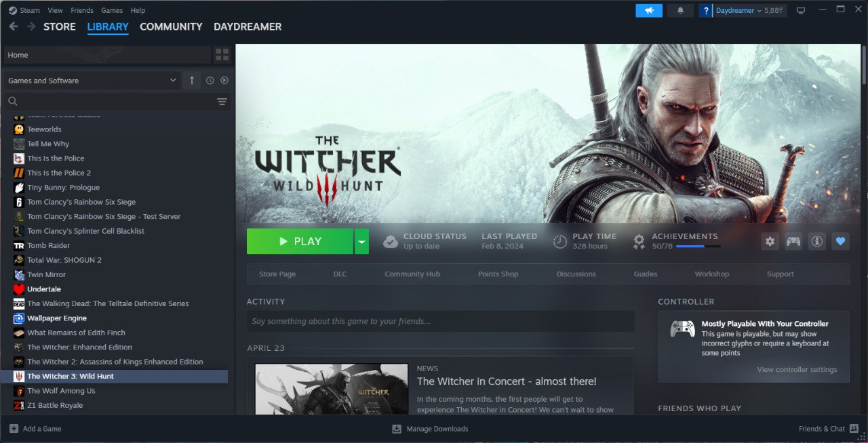Image resolution: width=868 pixels, height=443 pixels.
Task: Click the Teeworlds game icon
Action: [x=19, y=129]
